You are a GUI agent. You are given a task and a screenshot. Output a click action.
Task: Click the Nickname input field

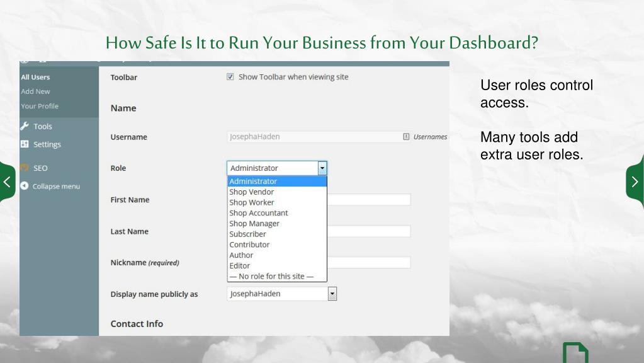tap(369, 263)
